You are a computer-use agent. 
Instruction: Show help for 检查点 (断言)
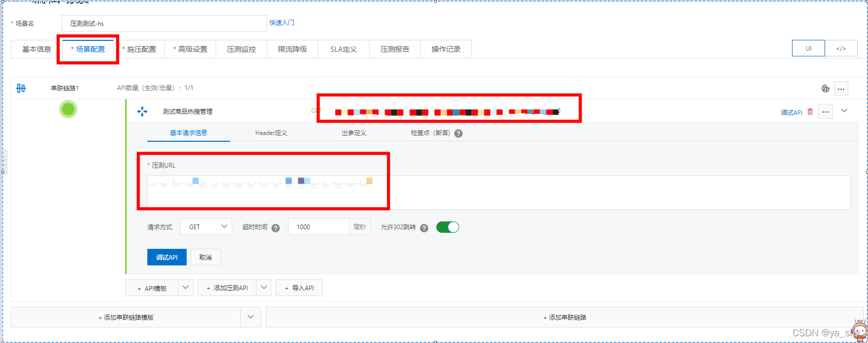point(459,133)
